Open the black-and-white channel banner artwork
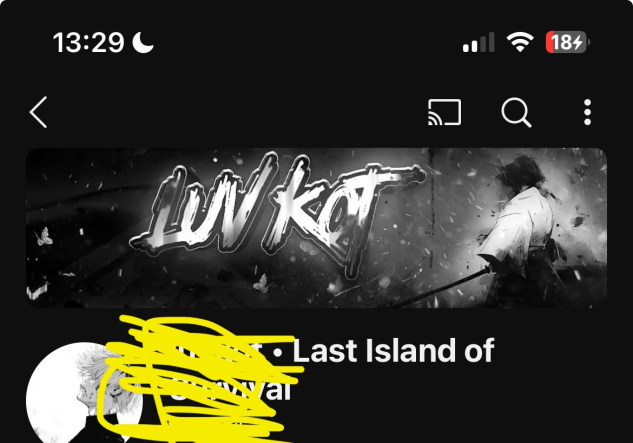Image resolution: width=633 pixels, height=443 pixels. click(316, 228)
